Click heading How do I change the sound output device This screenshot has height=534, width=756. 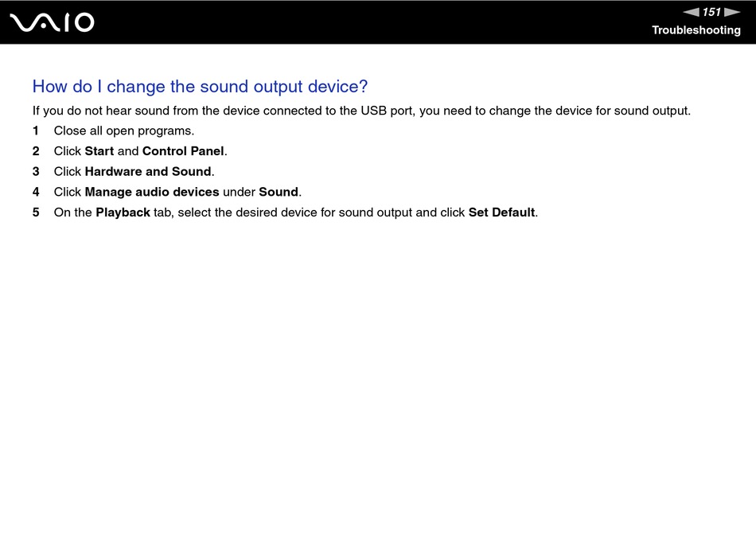click(x=200, y=86)
